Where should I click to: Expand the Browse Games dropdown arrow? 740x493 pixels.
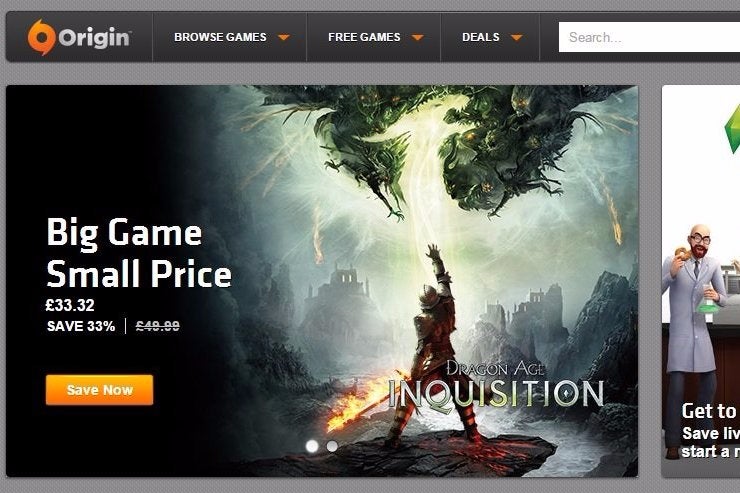(x=284, y=37)
